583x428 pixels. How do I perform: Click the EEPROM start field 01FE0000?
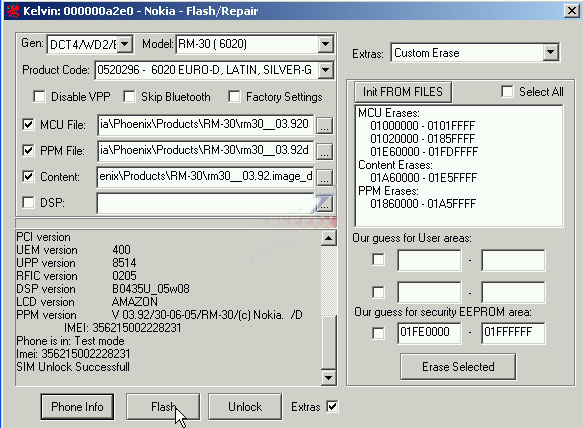[429, 333]
